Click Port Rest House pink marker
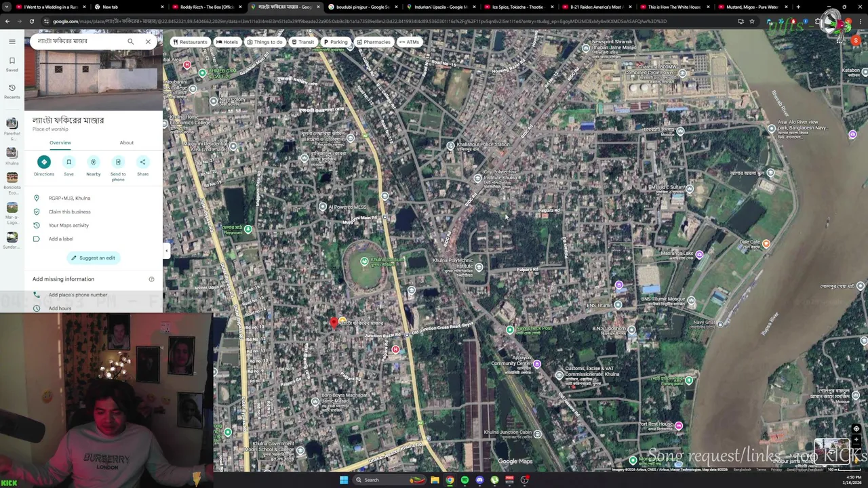868x488 pixels. (x=679, y=426)
